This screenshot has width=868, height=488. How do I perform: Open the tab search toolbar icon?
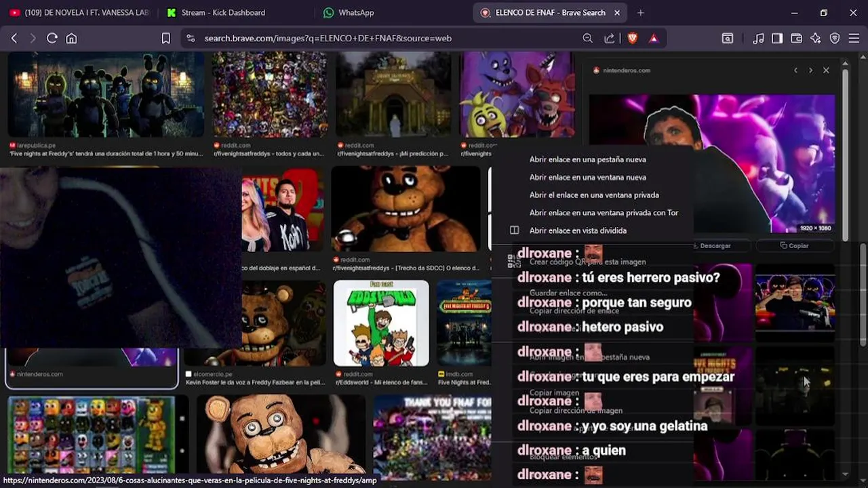[x=728, y=39]
